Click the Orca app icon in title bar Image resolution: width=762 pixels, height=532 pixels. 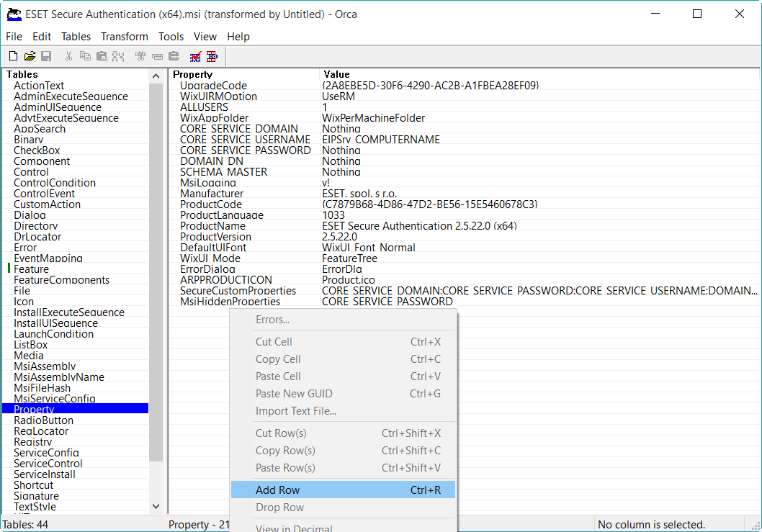click(14, 14)
